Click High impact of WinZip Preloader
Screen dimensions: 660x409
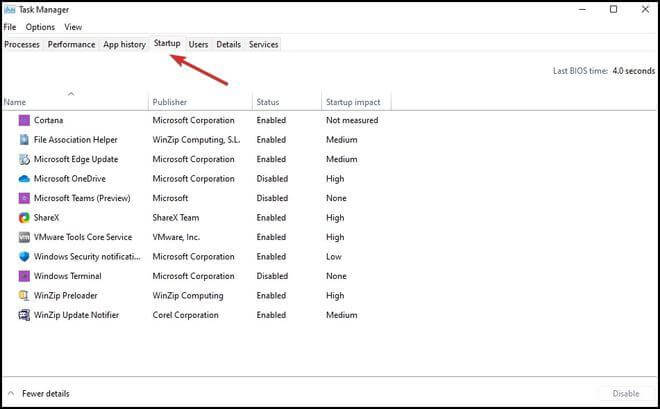tap(335, 295)
